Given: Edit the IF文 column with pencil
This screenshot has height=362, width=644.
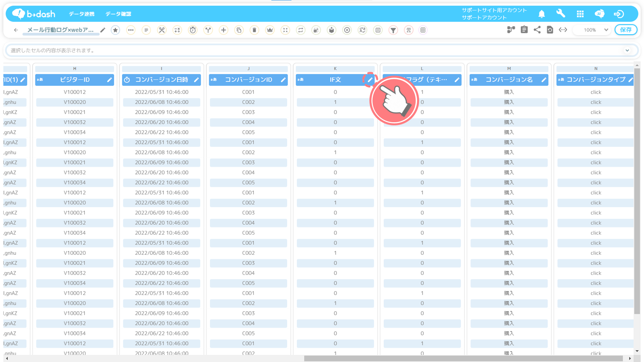Looking at the screenshot, I should 370,80.
